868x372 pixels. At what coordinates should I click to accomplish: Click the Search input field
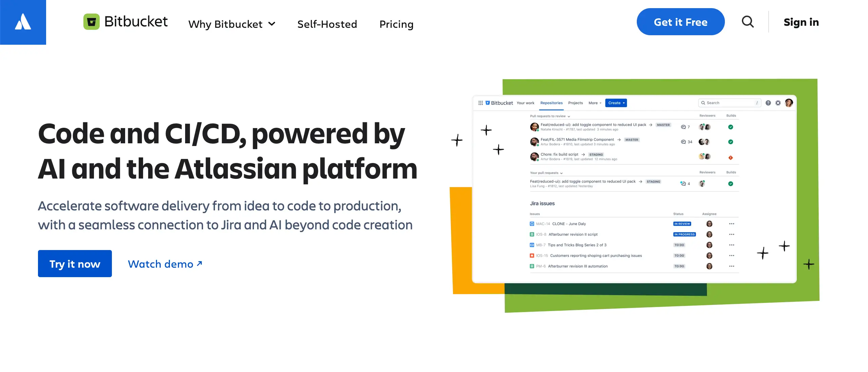[729, 103]
